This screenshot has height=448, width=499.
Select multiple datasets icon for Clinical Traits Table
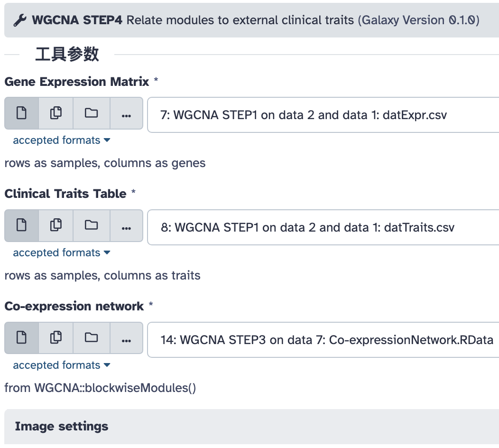56,225
